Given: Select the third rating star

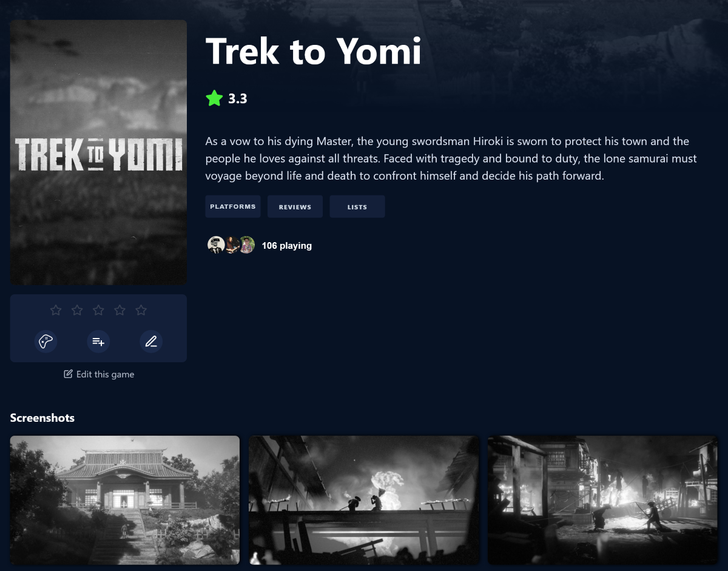Looking at the screenshot, I should coord(98,310).
